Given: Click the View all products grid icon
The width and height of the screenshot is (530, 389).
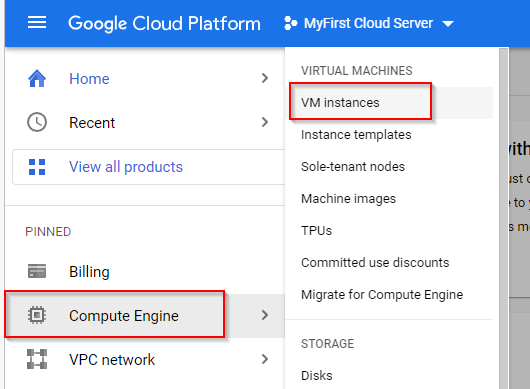Looking at the screenshot, I should (x=37, y=167).
